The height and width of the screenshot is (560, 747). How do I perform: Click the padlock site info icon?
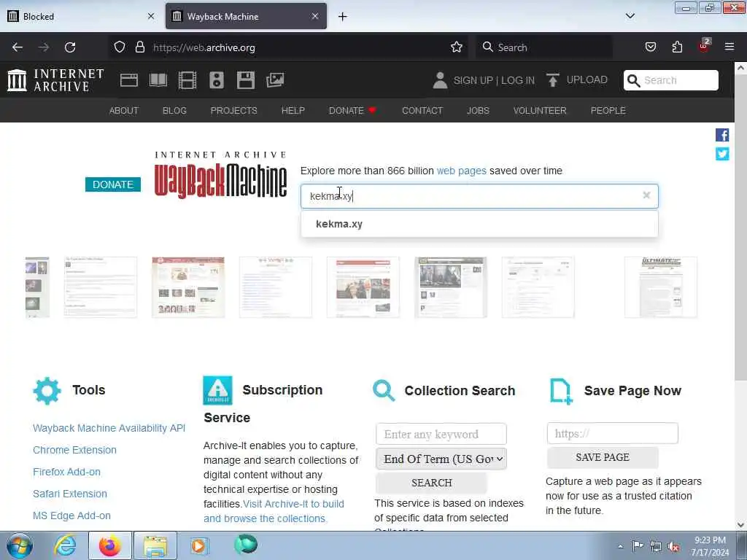pos(139,47)
